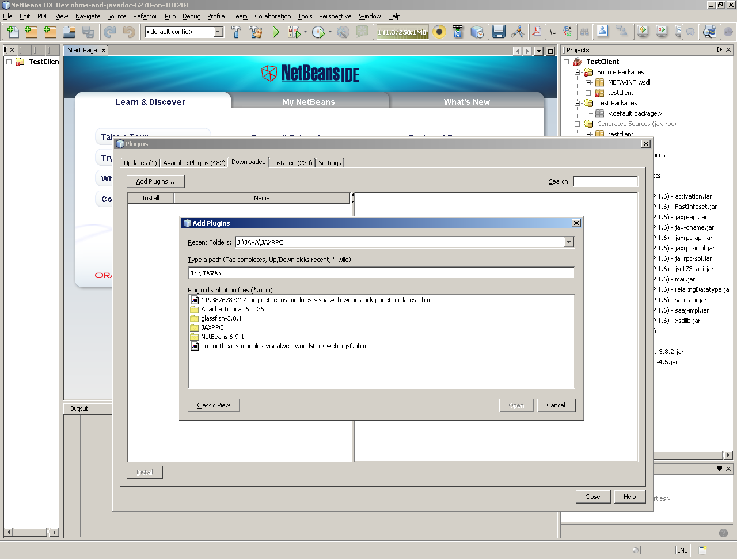Click the magnifier search toolbar icon

pyautogui.click(x=710, y=32)
